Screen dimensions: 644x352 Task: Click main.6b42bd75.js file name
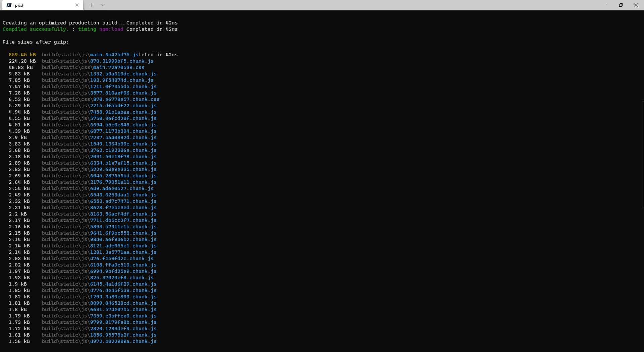pyautogui.click(x=114, y=55)
